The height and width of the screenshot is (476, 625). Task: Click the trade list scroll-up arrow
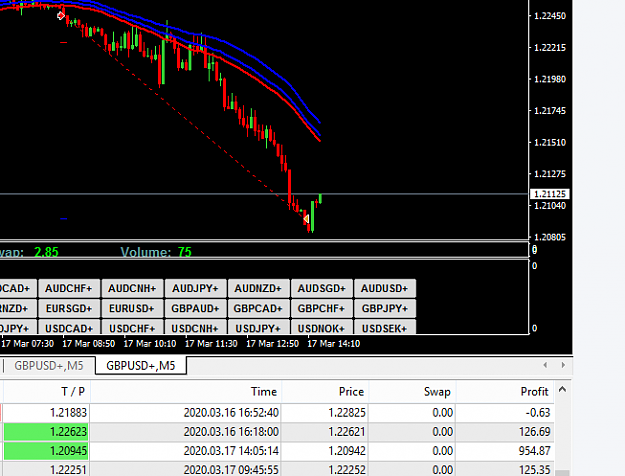tap(562, 389)
